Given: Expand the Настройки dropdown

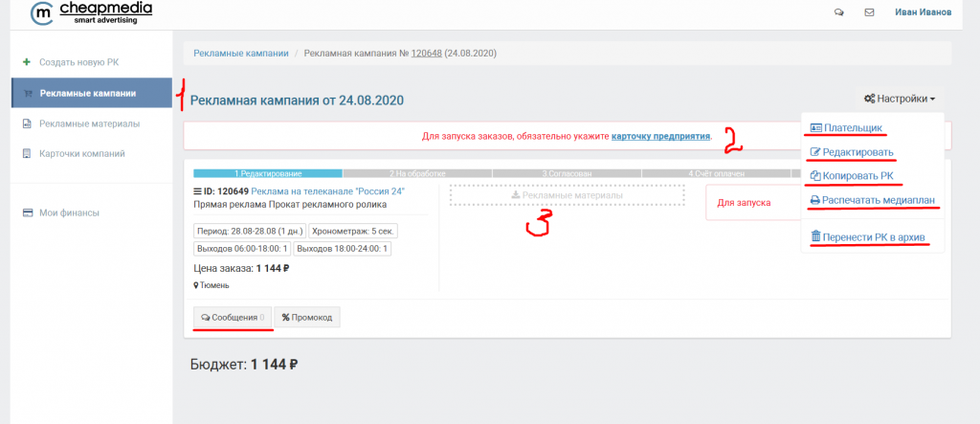Looking at the screenshot, I should (899, 98).
